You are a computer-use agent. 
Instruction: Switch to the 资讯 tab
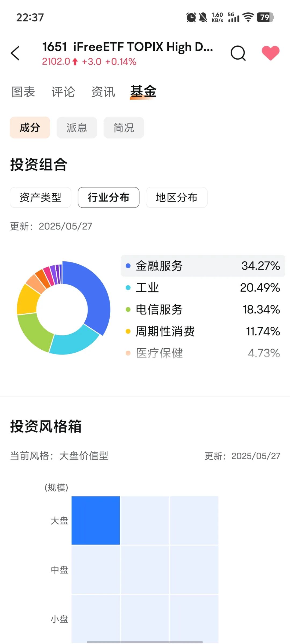103,92
